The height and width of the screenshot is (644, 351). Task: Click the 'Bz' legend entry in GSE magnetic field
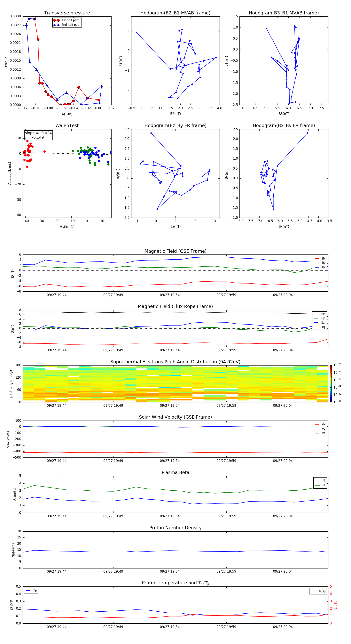pyautogui.click(x=320, y=267)
